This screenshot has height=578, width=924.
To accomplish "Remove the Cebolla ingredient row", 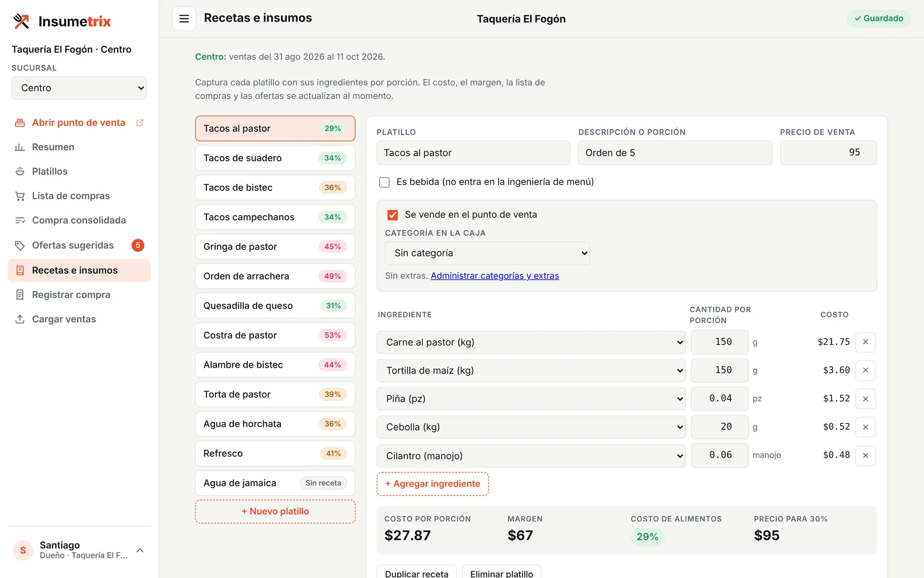I will point(865,427).
